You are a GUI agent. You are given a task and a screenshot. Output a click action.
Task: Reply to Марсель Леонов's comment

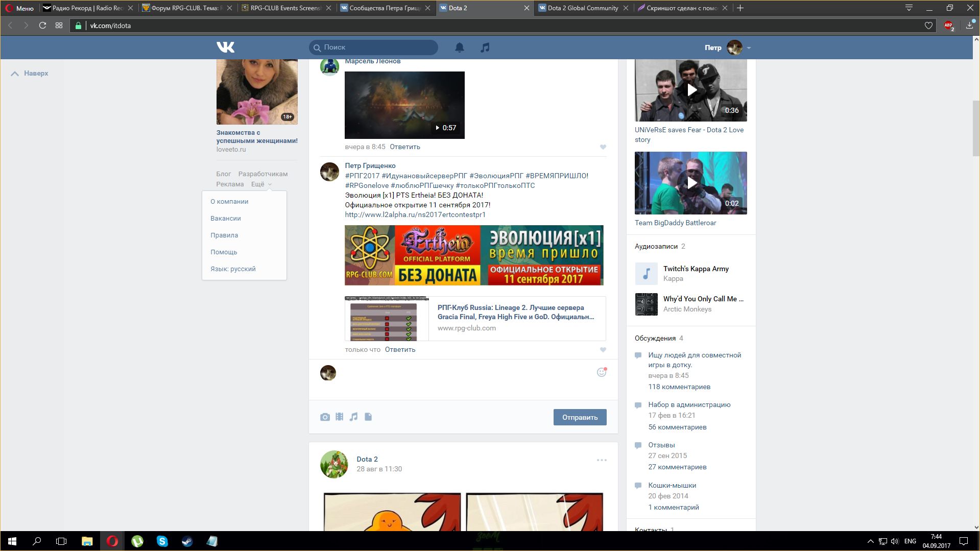[x=405, y=147]
